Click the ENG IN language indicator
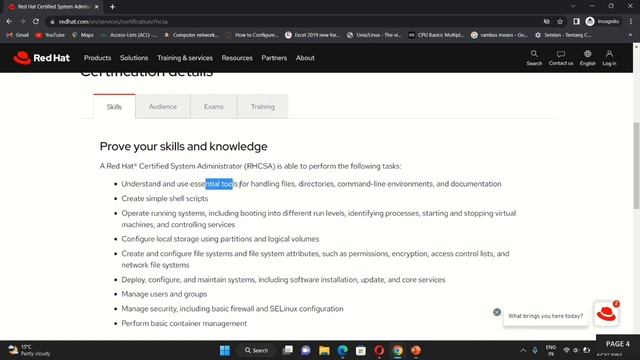This screenshot has height=360, width=640. 551,351
